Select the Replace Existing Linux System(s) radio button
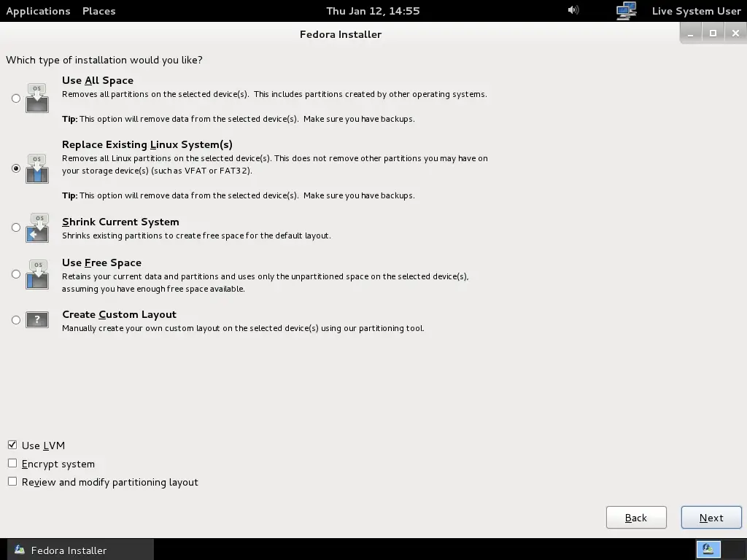The width and height of the screenshot is (747, 560). click(16, 168)
